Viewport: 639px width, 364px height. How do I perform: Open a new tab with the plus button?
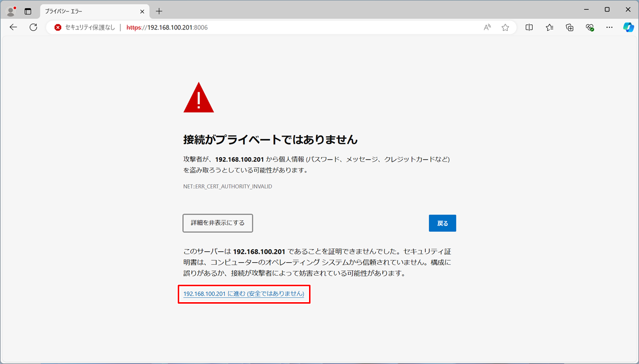159,11
